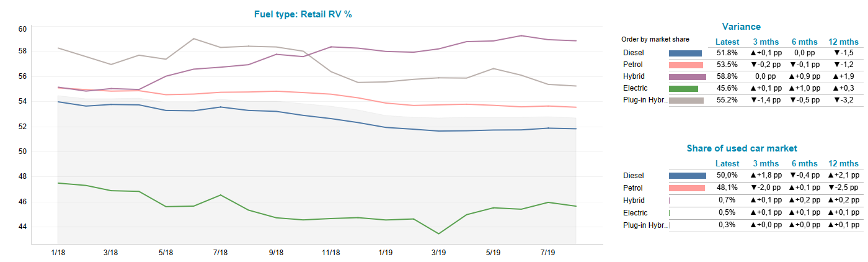Select the Petrol pink swatch under Variance
The width and height of the screenshot is (868, 262).
point(686,65)
